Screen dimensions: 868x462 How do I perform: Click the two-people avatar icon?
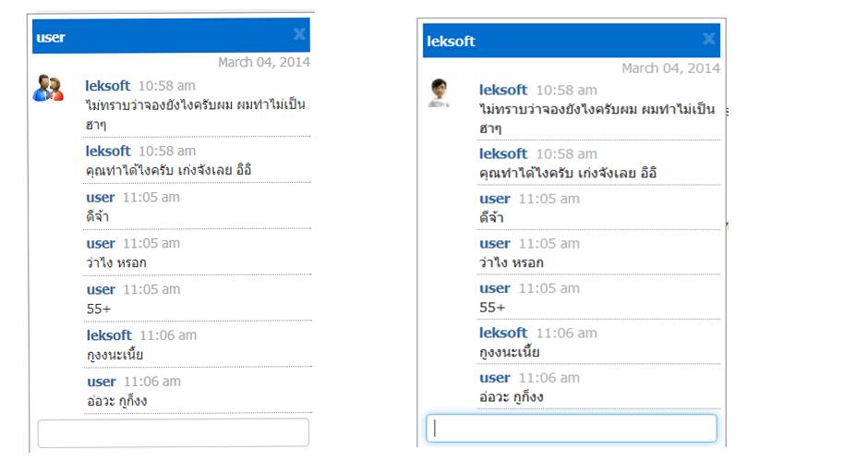[x=48, y=89]
